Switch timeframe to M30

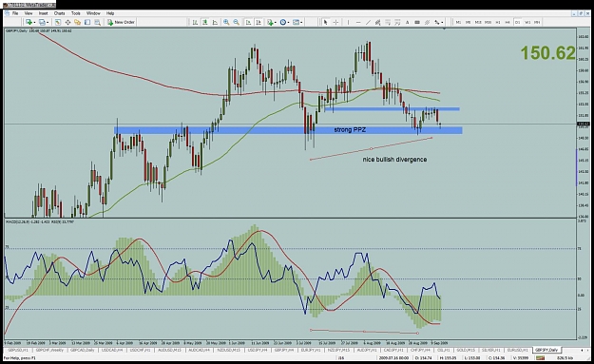488,23
